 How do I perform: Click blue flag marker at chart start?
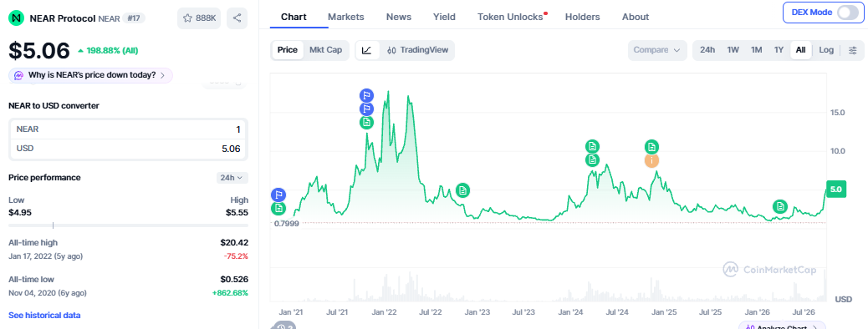pos(278,195)
